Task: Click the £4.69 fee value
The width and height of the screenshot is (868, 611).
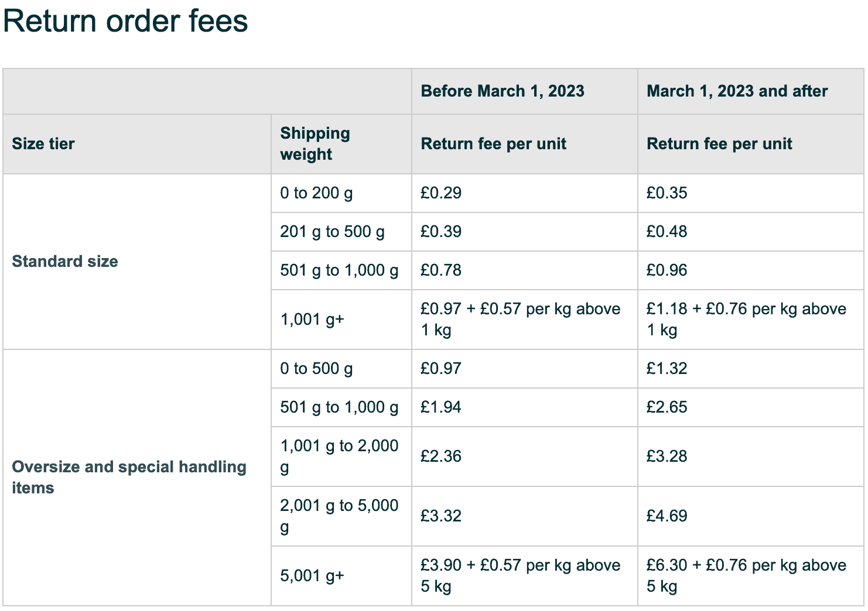Action: (x=667, y=516)
